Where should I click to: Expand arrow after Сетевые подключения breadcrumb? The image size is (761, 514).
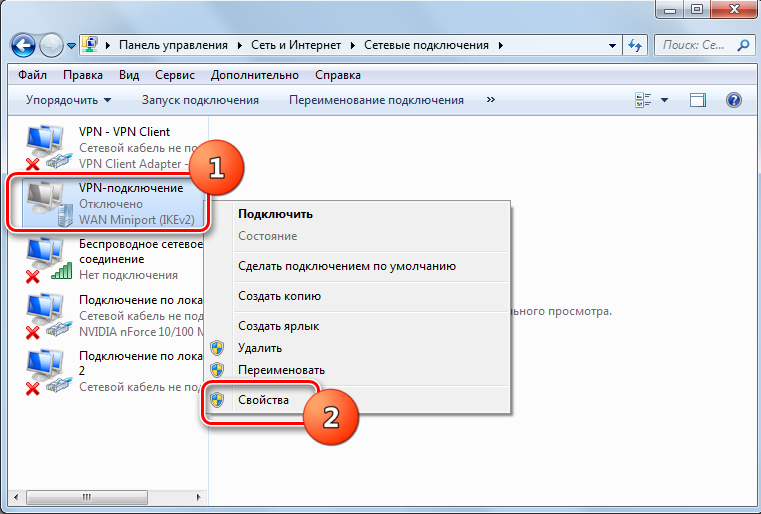point(500,45)
